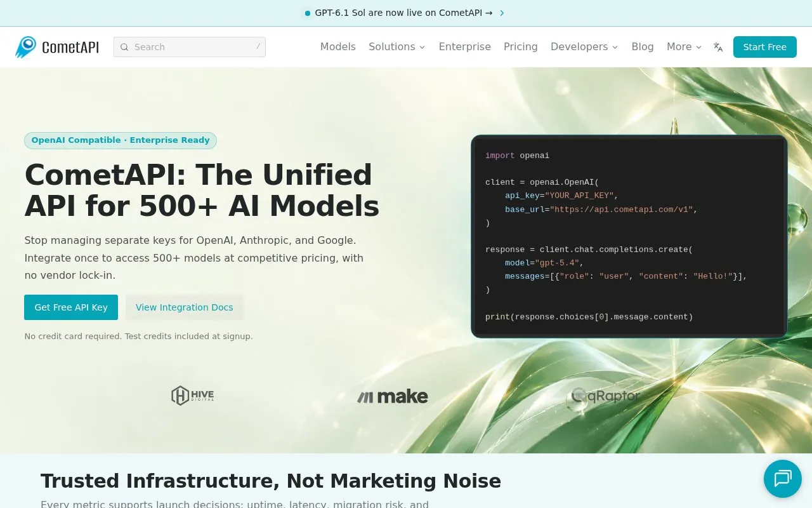Click the Hive Digital logo

tap(192, 396)
